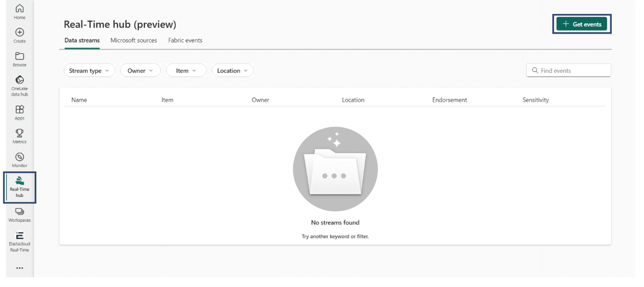Expand the Owner filter dropdown
The height and width of the screenshot is (287, 644).
140,71
